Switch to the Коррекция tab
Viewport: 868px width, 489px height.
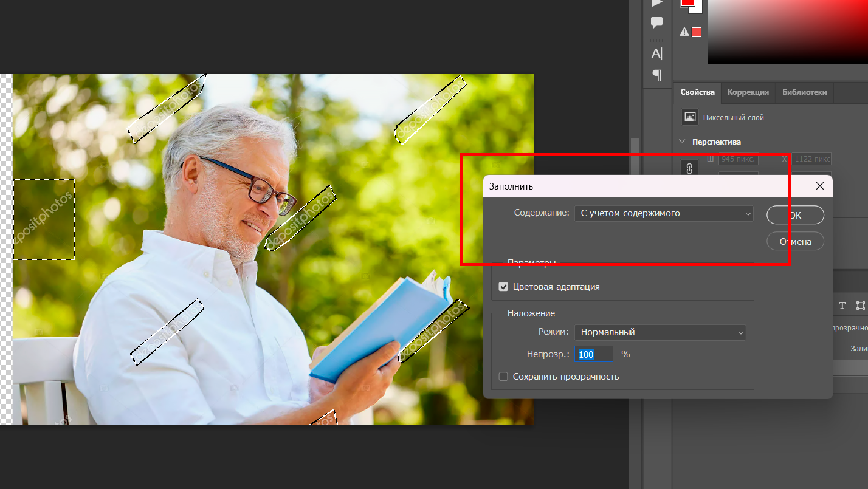748,92
